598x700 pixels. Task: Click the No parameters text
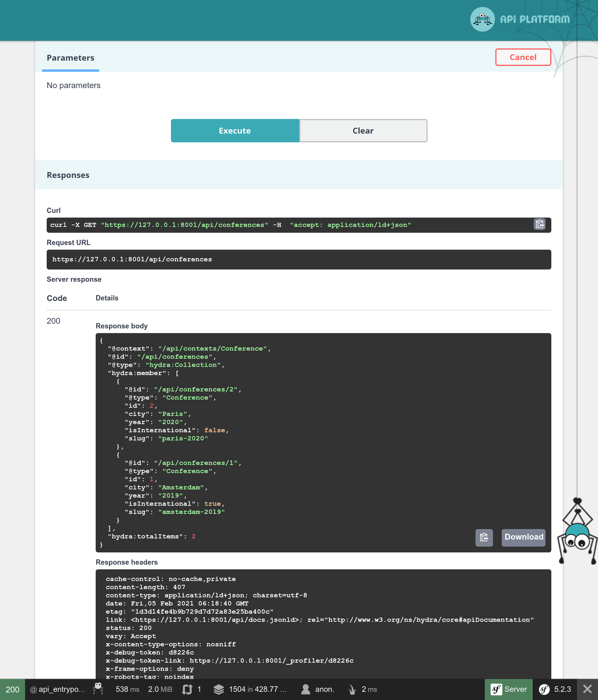[74, 85]
